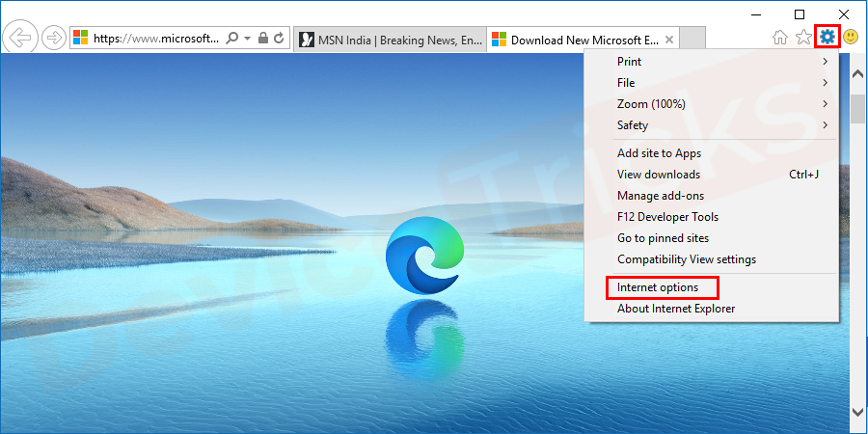Image resolution: width=868 pixels, height=434 pixels.
Task: Launch F12 Developer Tools
Action: (712, 217)
